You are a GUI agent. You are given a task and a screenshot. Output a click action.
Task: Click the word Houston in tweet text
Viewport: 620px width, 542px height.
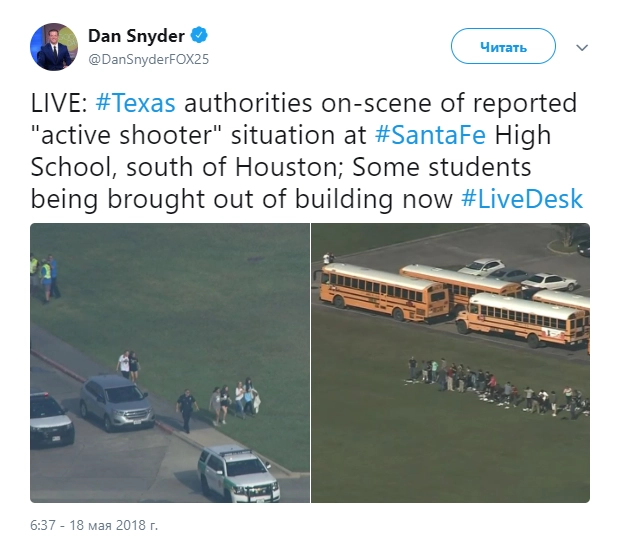[285, 167]
